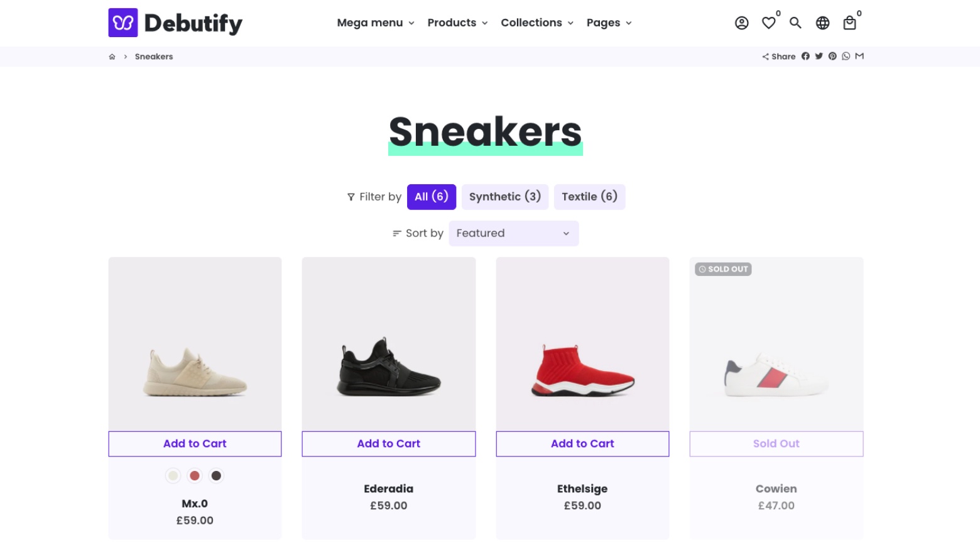The width and height of the screenshot is (980, 542).
Task: Share on Pinterest icon
Action: [x=832, y=56]
